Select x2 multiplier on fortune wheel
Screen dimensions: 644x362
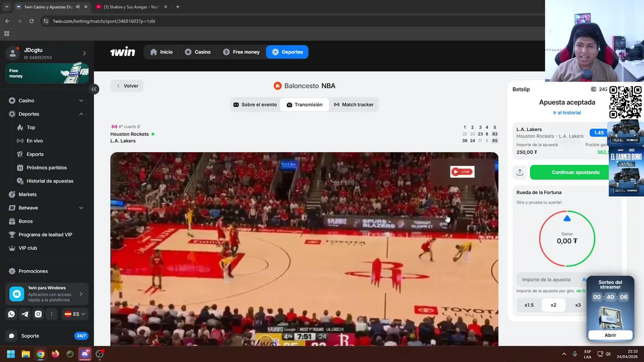click(553, 305)
